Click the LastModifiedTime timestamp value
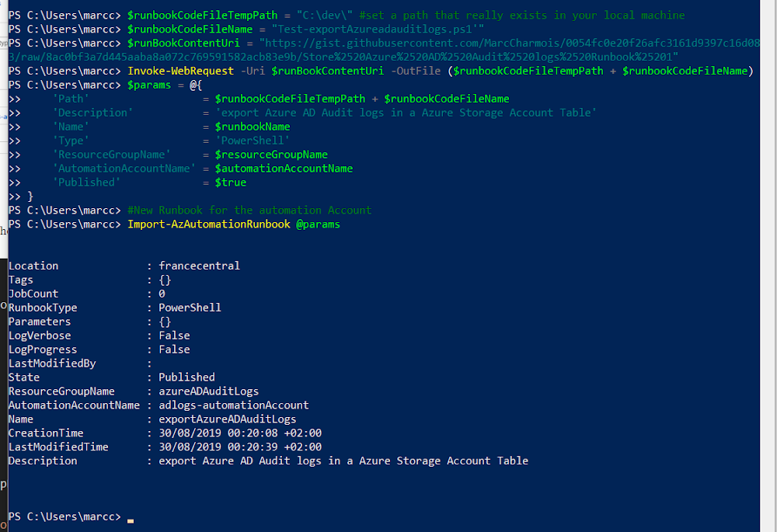Viewport: 777px width, 532px height. click(x=240, y=447)
